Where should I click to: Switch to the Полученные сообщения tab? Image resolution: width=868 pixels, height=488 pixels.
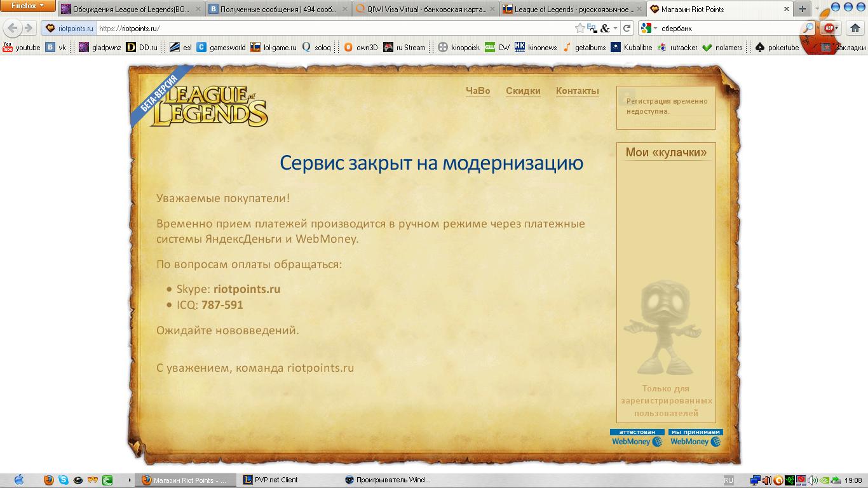pos(278,10)
